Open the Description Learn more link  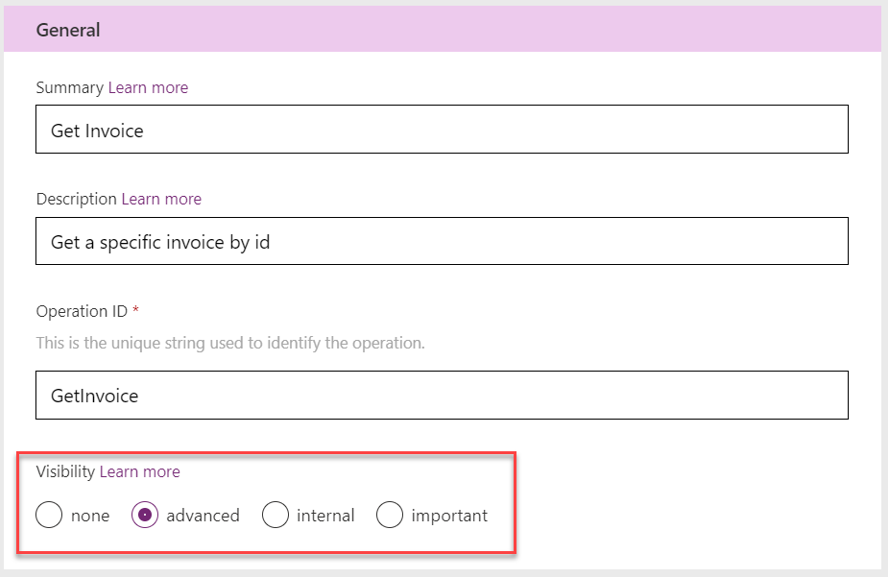161,199
